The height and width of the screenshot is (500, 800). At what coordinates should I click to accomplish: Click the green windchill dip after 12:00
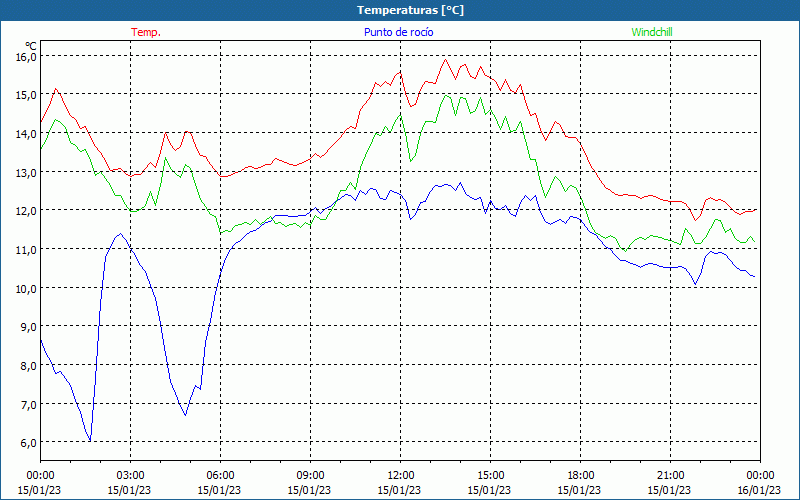[411, 161]
